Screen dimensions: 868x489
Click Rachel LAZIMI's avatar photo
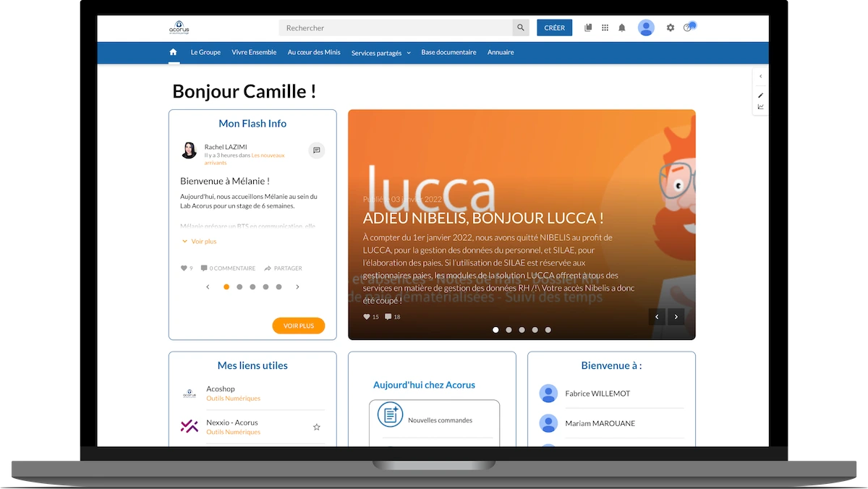tap(189, 150)
